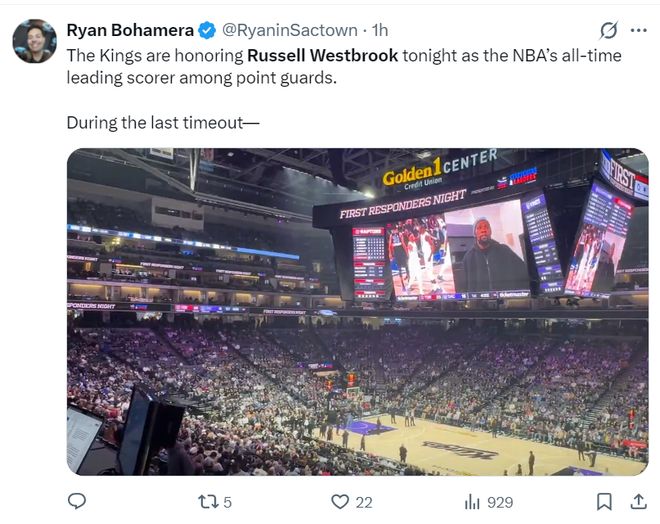Viewport: 660px width, 524px height.
Task: Open the three-dot More options menu
Action: coord(639,30)
